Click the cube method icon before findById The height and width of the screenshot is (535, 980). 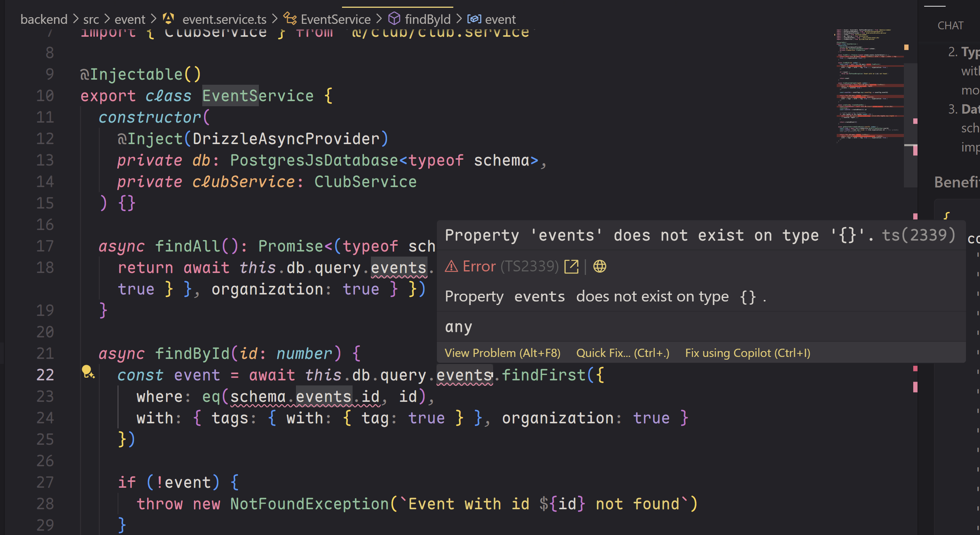(x=394, y=19)
